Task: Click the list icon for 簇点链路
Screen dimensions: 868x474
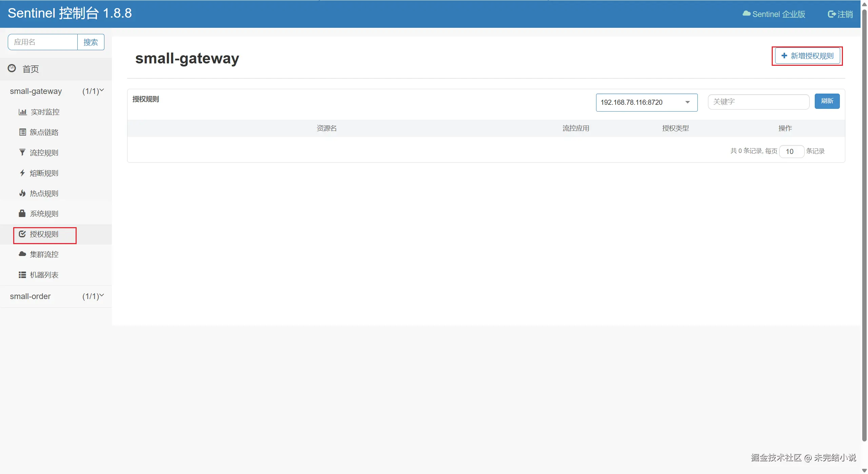Action: tap(22, 132)
